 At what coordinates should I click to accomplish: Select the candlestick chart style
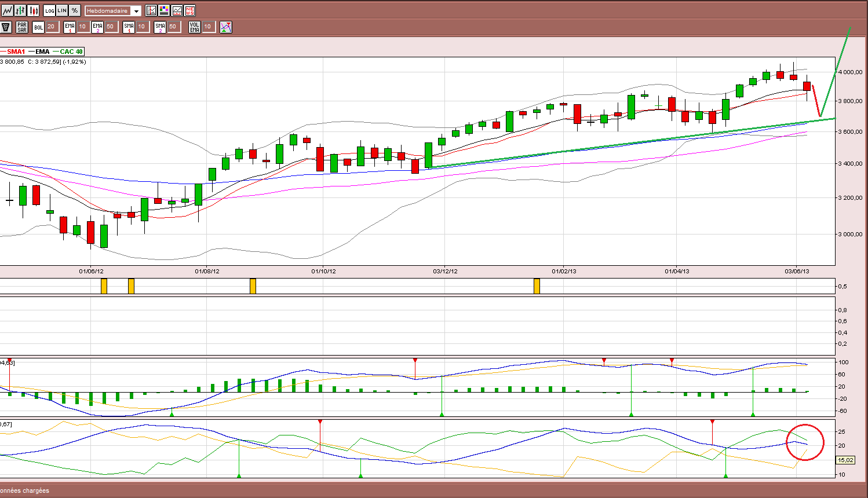(34, 10)
